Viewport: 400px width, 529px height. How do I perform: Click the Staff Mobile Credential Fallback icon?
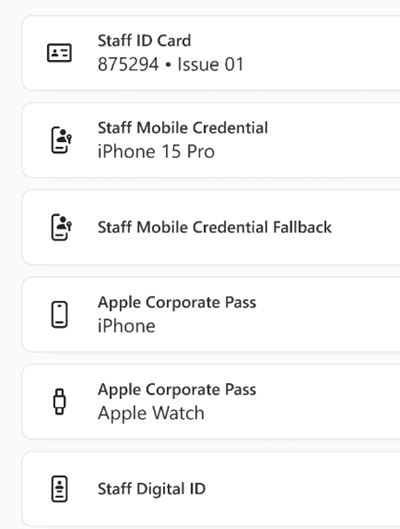coord(61,227)
